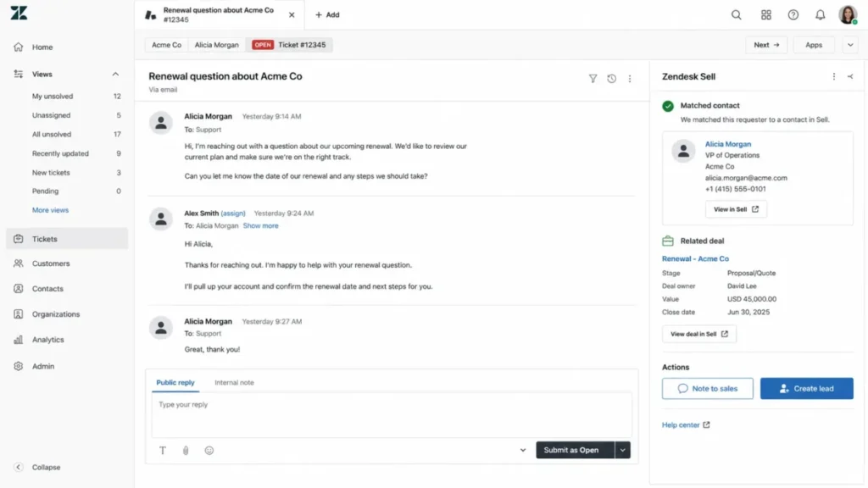Image resolution: width=868 pixels, height=488 pixels.
Task: Open Alicia Morgan contact link in Sell
Action: click(x=728, y=144)
